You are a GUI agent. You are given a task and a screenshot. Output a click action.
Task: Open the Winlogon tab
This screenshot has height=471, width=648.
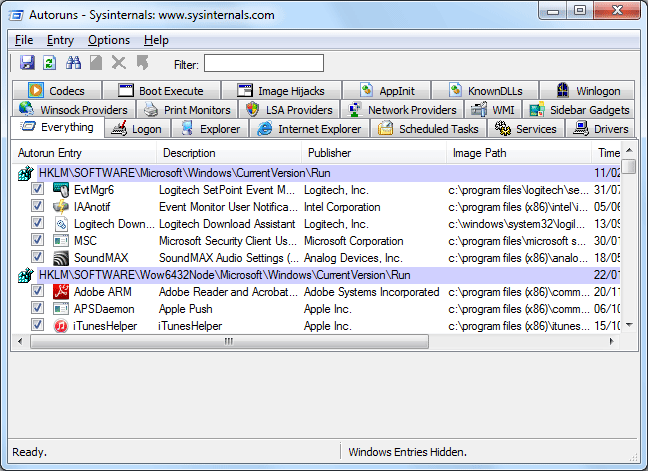click(x=587, y=90)
